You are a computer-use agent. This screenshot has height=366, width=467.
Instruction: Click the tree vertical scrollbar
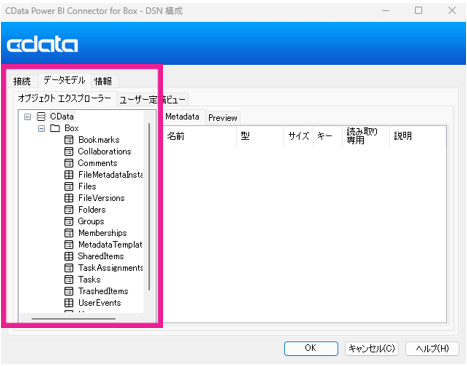149,207
